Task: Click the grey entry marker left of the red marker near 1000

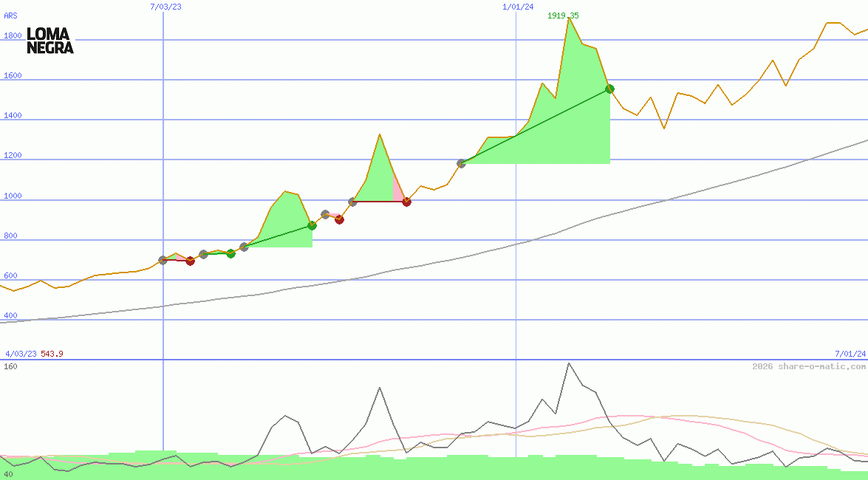Action: click(x=352, y=202)
